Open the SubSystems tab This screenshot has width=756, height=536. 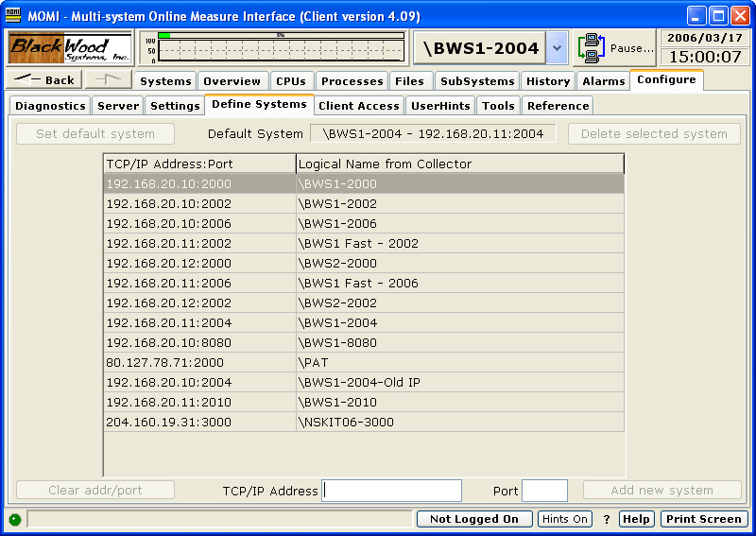click(x=477, y=81)
